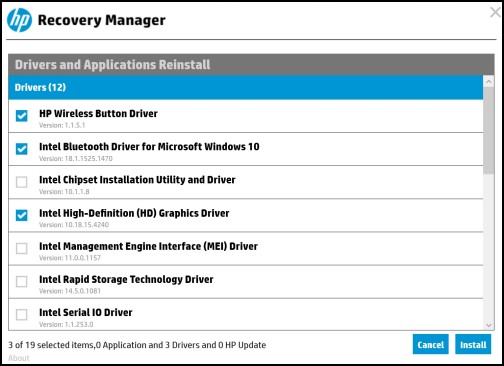Select the Intel Serial IO Driver entry
504x366 pixels.
coord(246,314)
